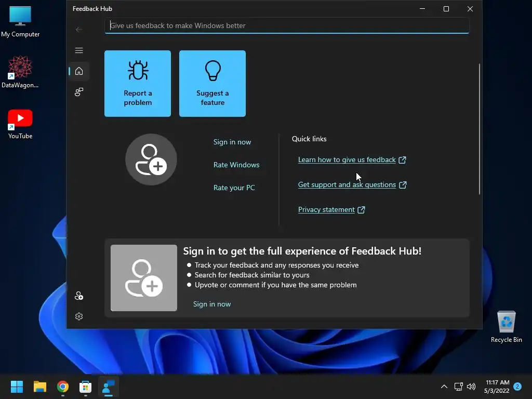Click the Quick links heading
The width and height of the screenshot is (532, 399).
coord(309,139)
